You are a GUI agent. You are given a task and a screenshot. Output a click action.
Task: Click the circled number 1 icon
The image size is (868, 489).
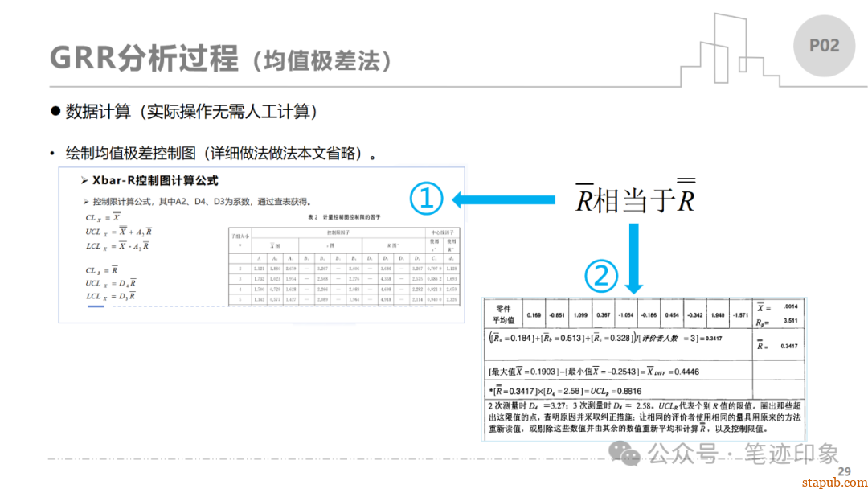point(427,199)
